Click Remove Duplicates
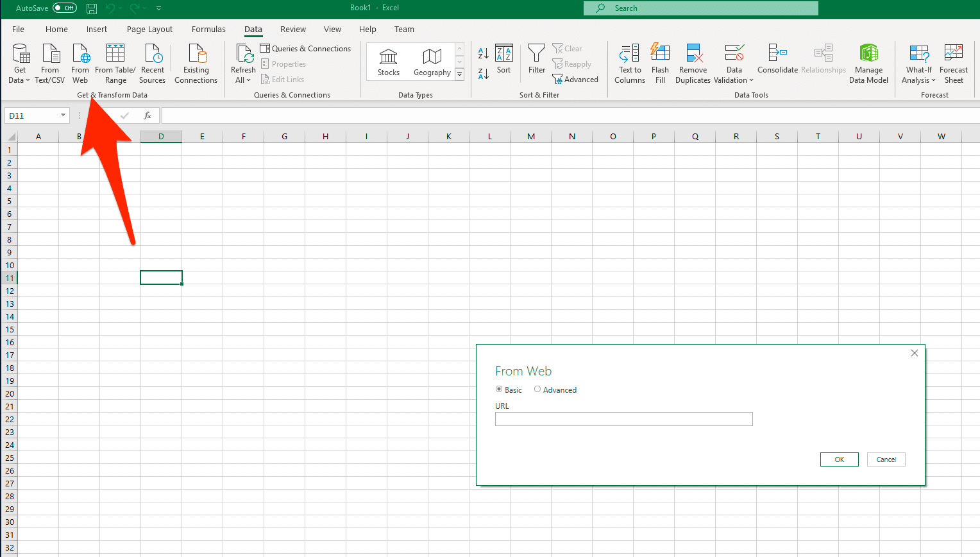 coord(693,64)
